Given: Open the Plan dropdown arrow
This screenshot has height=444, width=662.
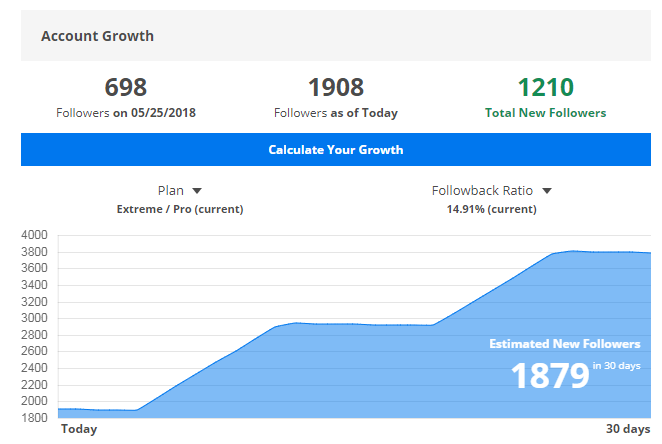Looking at the screenshot, I should [x=197, y=190].
